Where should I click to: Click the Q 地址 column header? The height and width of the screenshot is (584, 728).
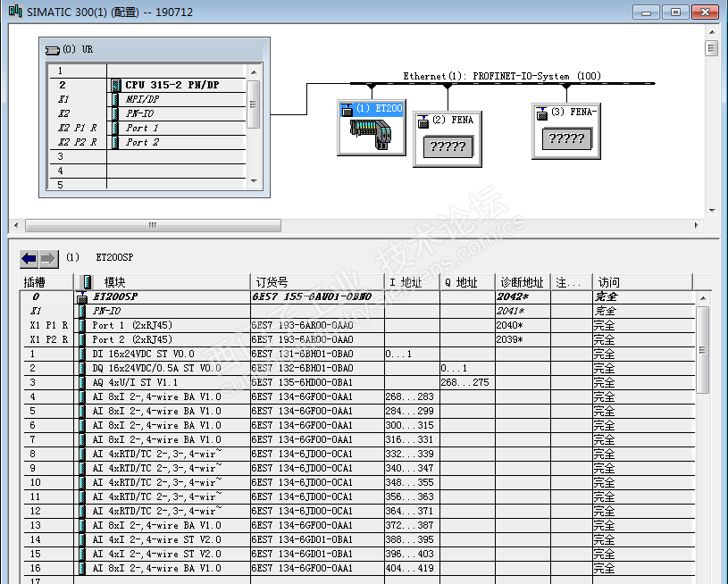pos(467,282)
